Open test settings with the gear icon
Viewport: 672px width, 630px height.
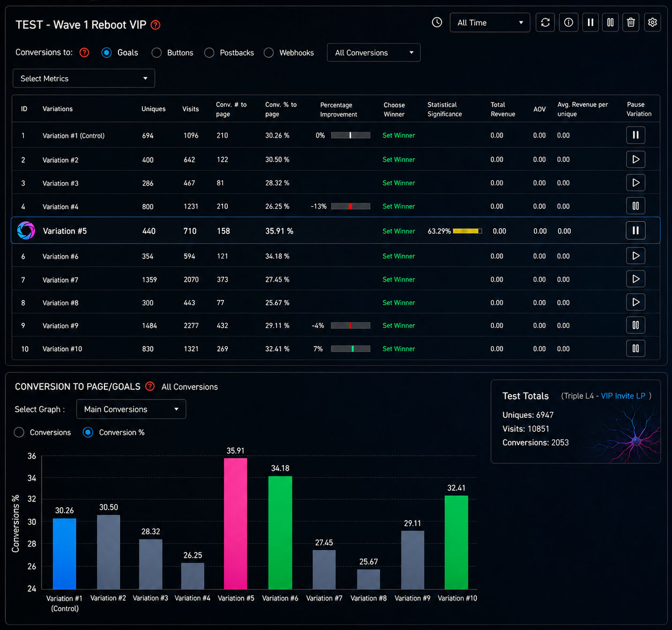click(652, 22)
